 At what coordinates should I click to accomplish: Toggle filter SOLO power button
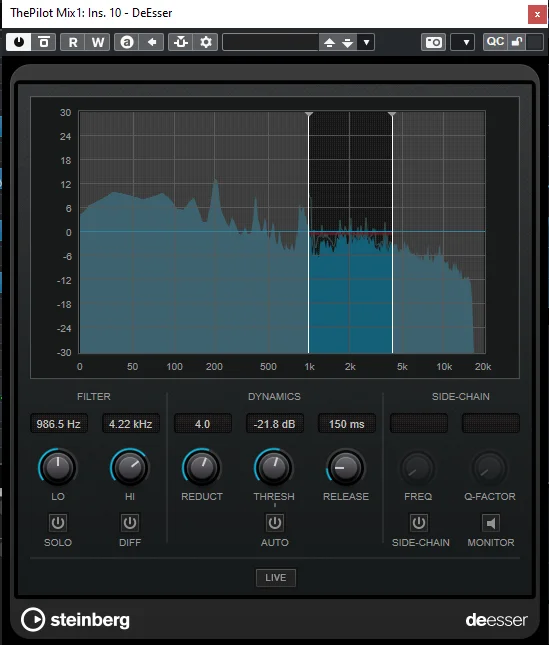[58, 523]
